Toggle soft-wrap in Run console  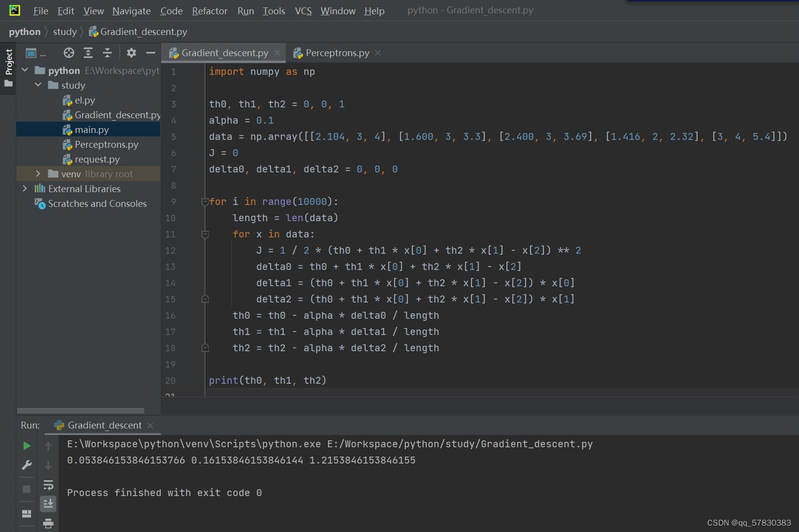pos(48,485)
